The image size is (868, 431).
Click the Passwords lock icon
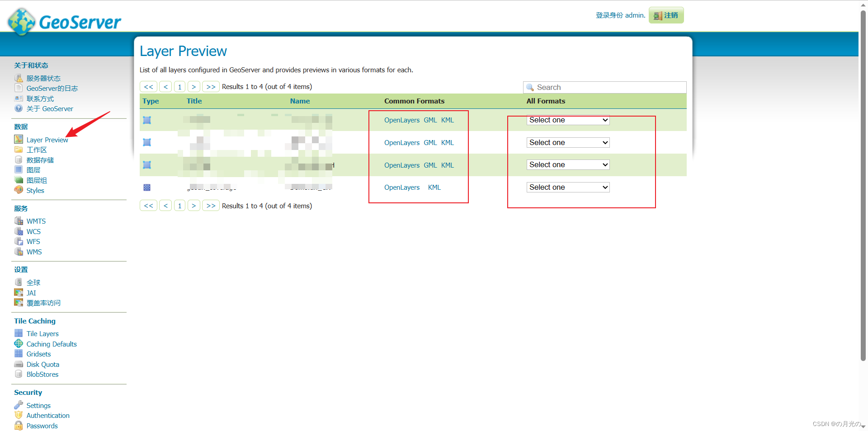click(19, 426)
